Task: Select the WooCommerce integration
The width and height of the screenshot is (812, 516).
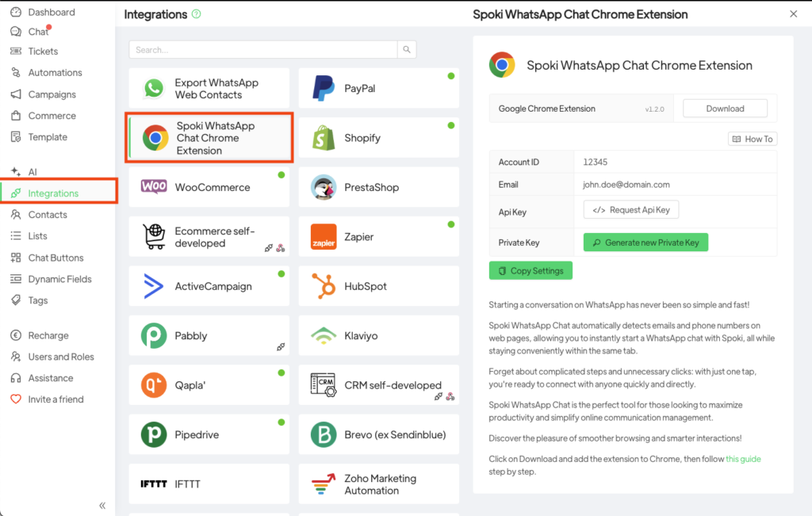Action: coord(209,187)
